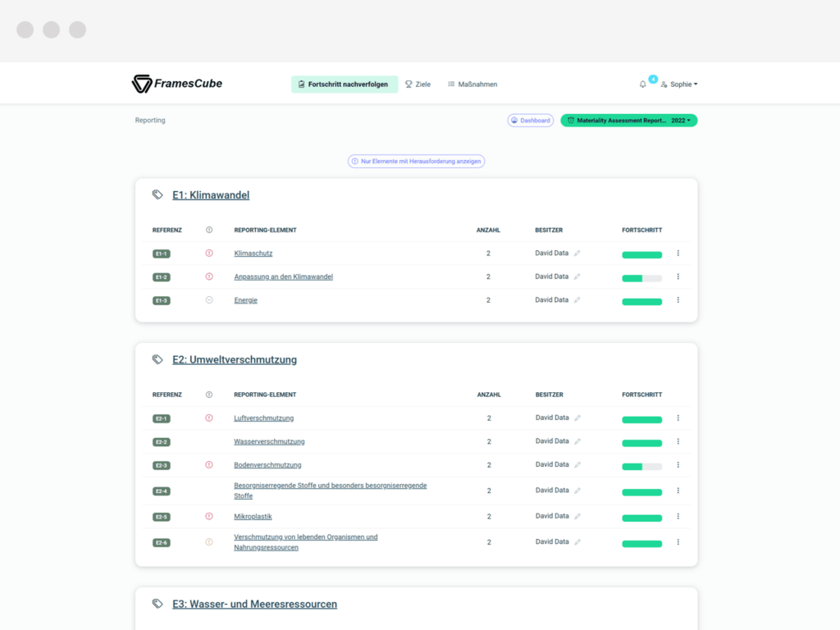Open the Sophie user dropdown
The width and height of the screenshot is (840, 630).
tap(679, 84)
